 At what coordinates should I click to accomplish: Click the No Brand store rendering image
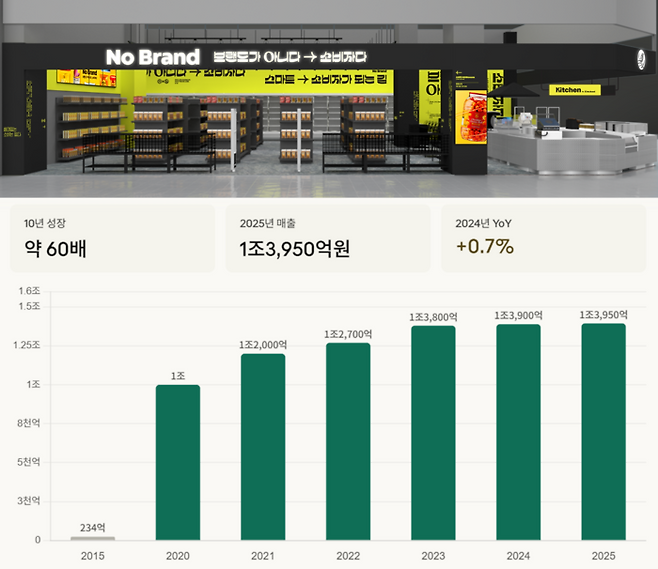329,99
